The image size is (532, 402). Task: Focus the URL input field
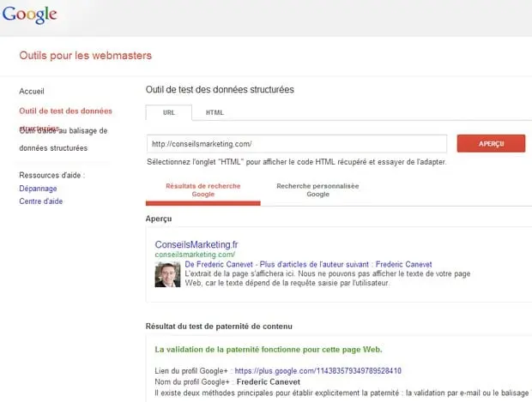point(297,144)
